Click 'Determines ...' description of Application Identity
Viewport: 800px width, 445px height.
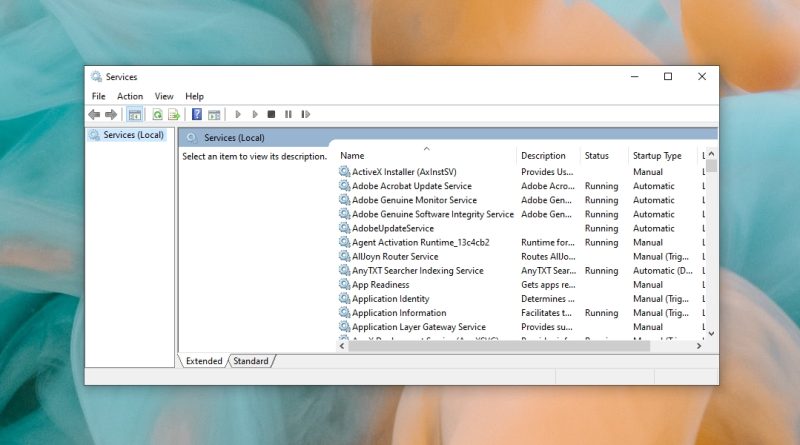[x=547, y=298]
